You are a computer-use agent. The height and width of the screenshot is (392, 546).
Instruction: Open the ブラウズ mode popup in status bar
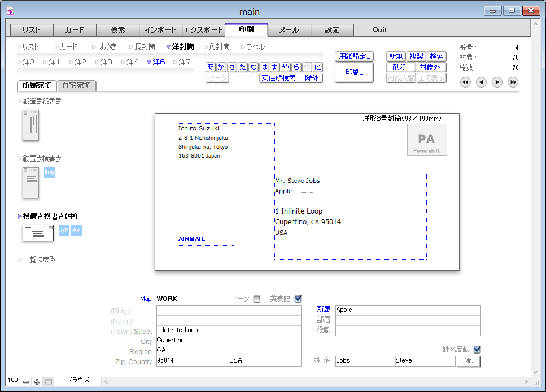coord(78,381)
